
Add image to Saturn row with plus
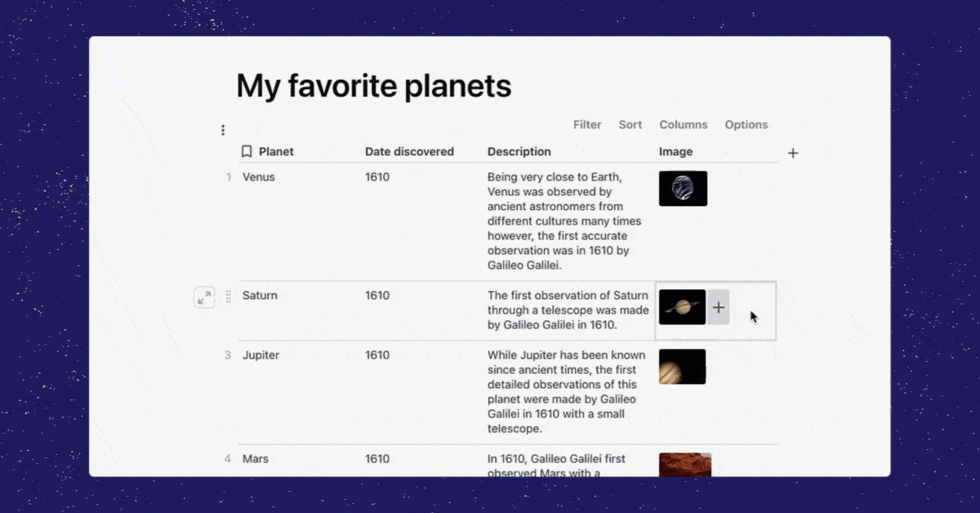(x=719, y=307)
